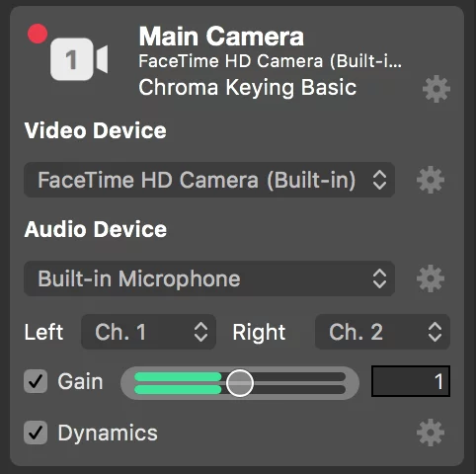
Task: Click the Chroma Keying Basic filter label
Action: (248, 88)
